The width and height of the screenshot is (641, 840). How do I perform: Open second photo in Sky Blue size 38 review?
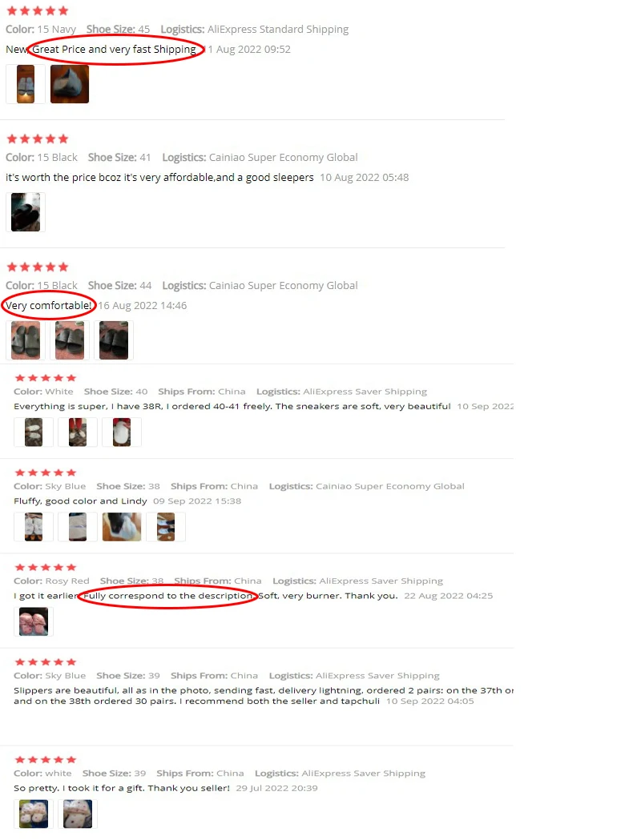click(x=78, y=527)
